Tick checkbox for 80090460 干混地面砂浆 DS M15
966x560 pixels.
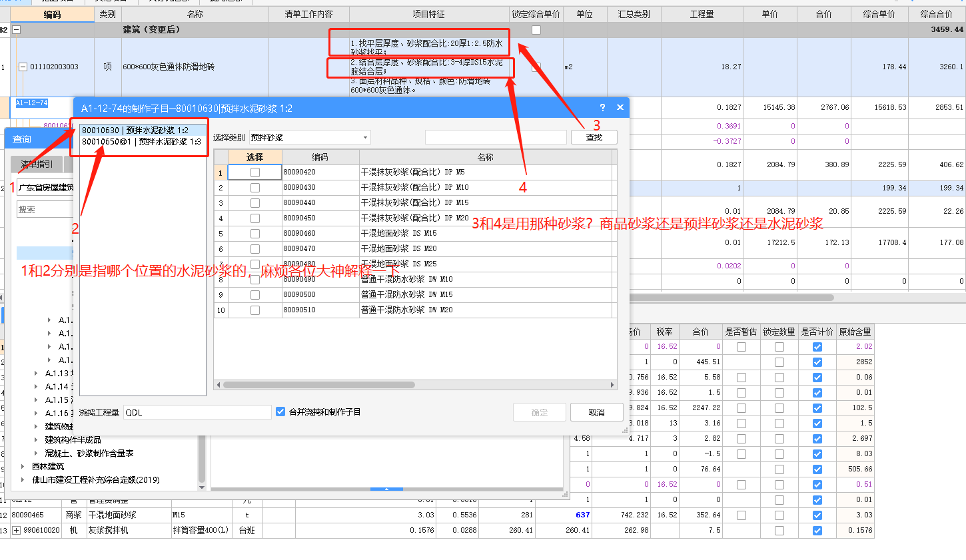tap(254, 234)
